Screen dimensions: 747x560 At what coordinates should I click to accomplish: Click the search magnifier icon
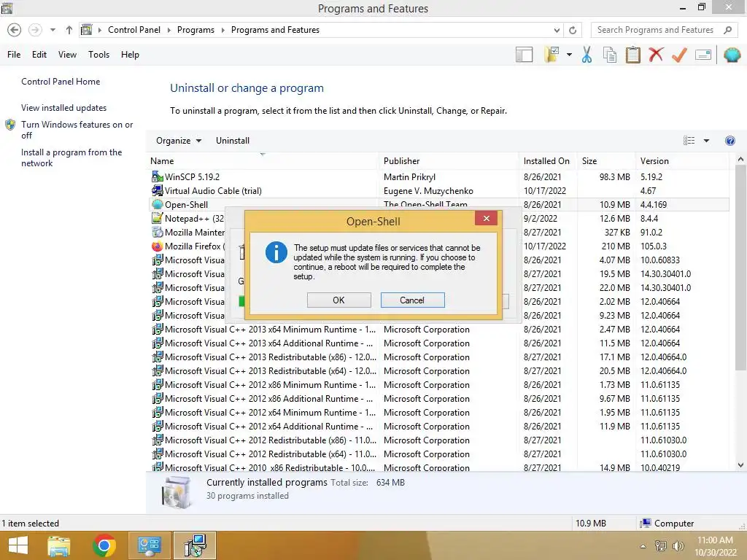[727, 30]
